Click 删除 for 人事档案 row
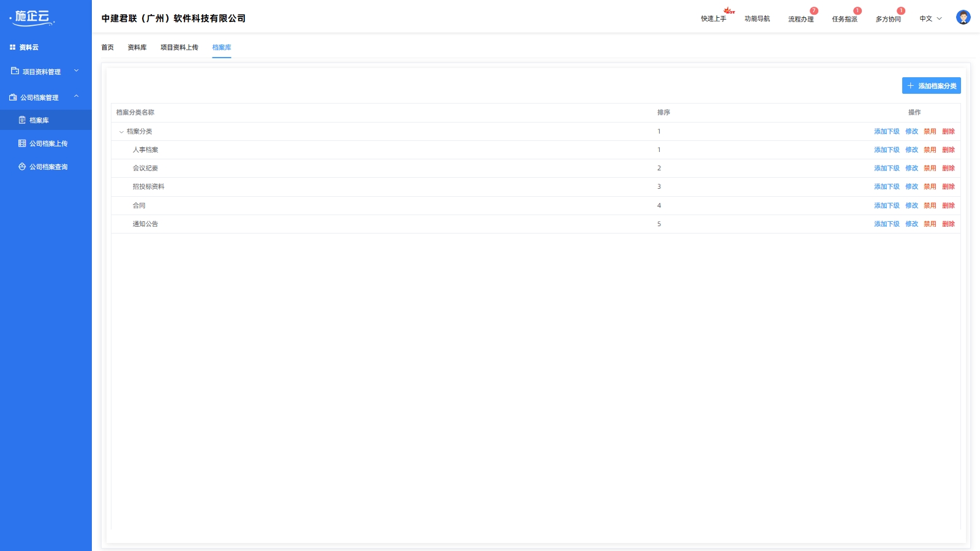Viewport: 980px width, 551px height. 949,150
